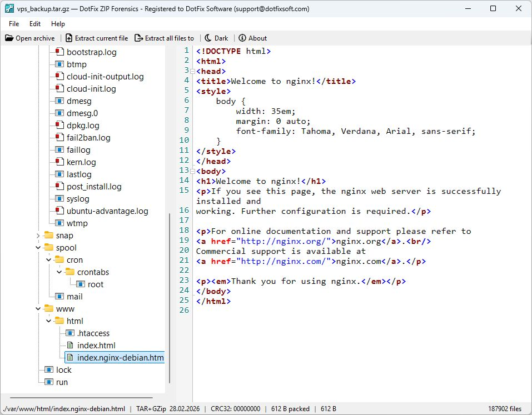Open the Help menu
The image size is (532, 415).
click(58, 24)
